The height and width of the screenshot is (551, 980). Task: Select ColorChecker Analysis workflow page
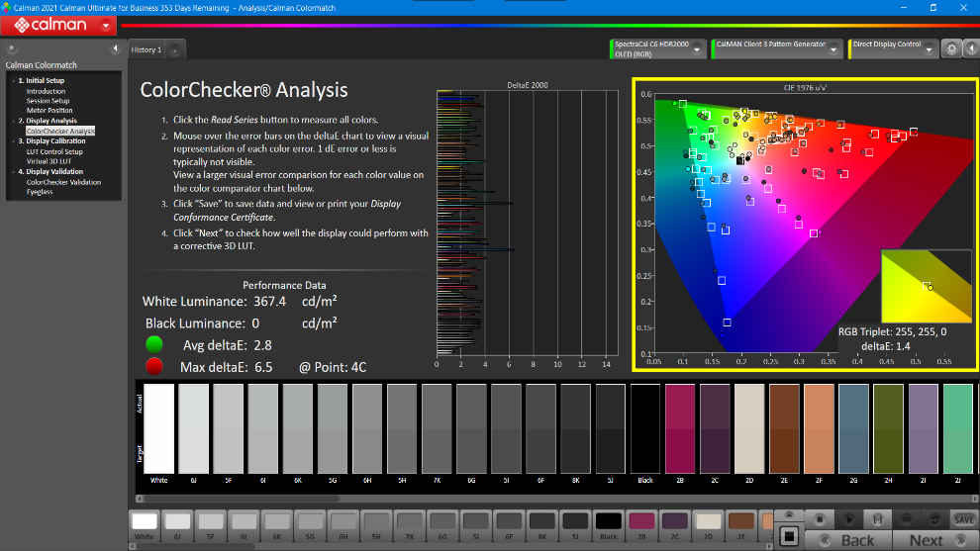pos(60,132)
